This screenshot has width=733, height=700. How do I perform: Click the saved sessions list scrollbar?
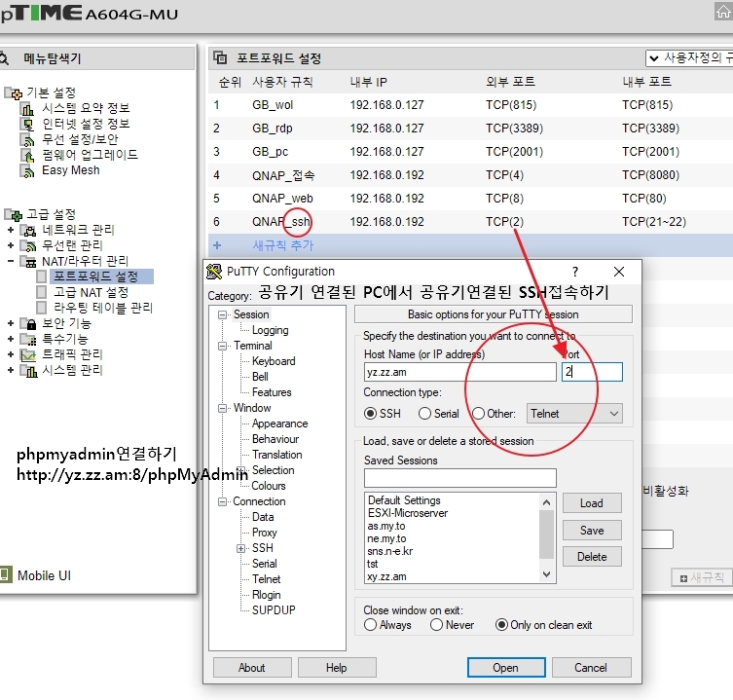tap(546, 534)
